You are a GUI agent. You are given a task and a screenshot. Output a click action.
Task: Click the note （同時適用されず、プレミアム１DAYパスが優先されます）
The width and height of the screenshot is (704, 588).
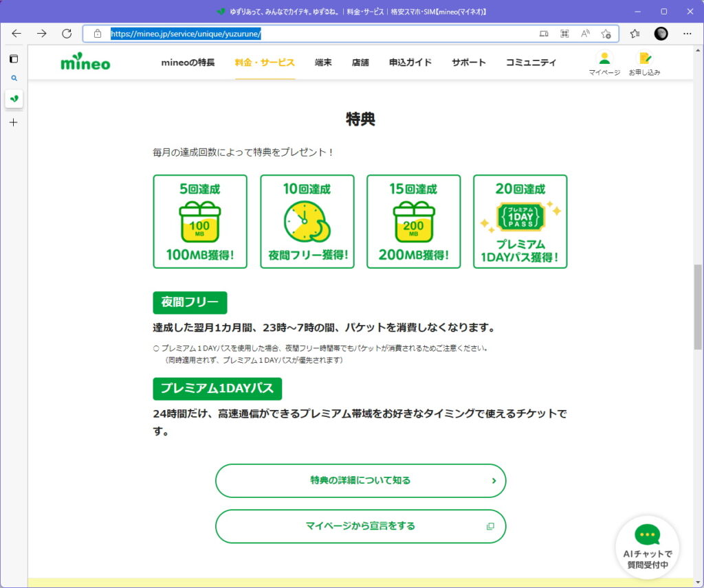coord(254,360)
